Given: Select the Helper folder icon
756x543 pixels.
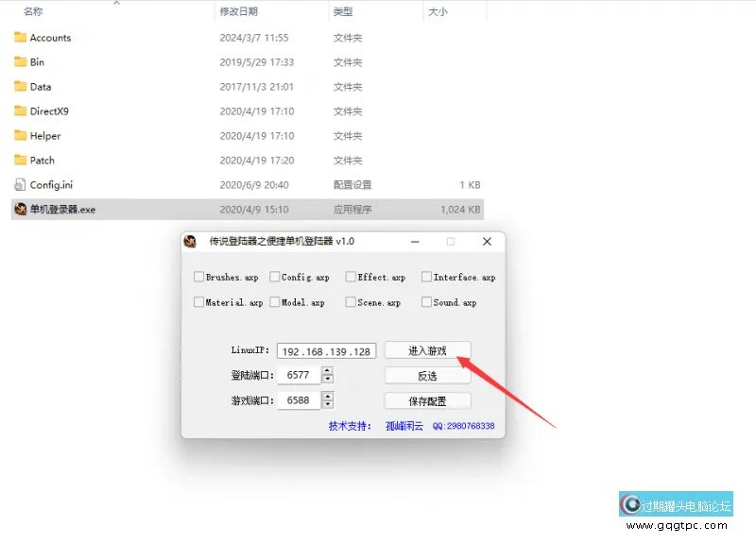Looking at the screenshot, I should tap(20, 136).
